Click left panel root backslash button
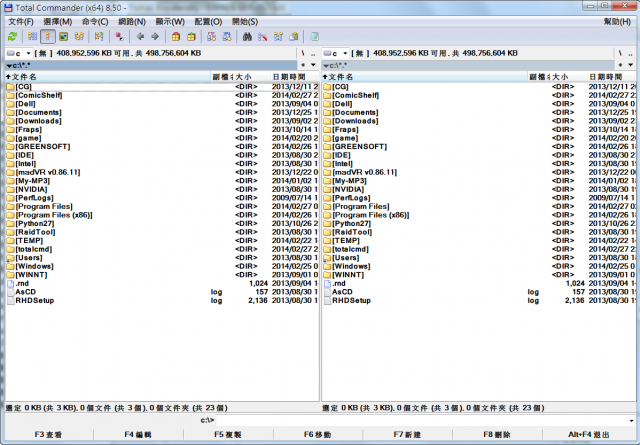The height and width of the screenshot is (445, 640). [x=303, y=53]
